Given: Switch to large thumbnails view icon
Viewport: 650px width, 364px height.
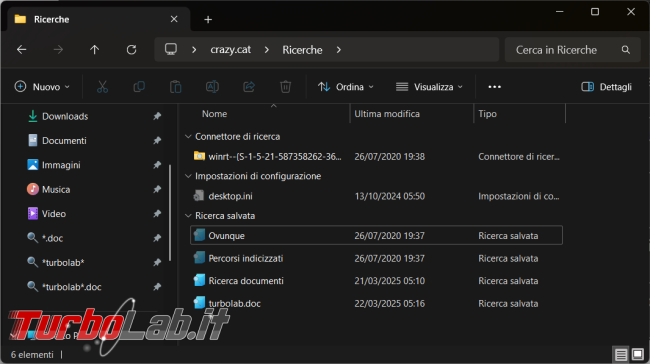Looking at the screenshot, I should (638, 354).
